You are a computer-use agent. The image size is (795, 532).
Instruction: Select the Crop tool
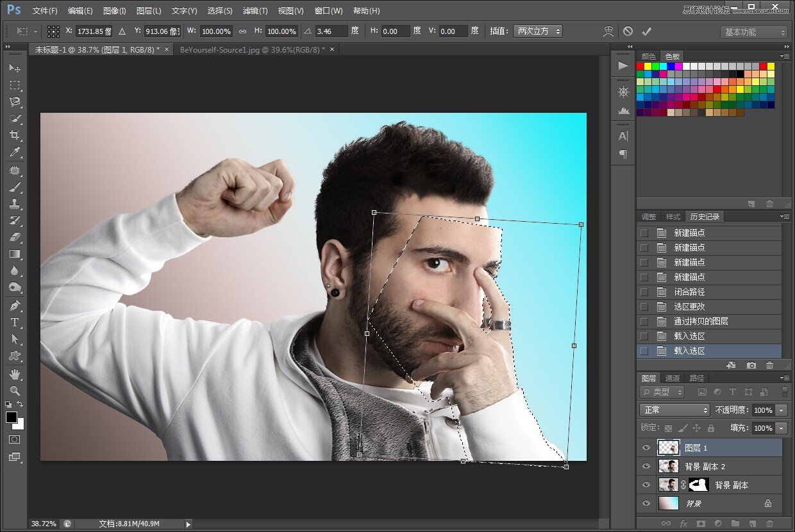[15, 135]
